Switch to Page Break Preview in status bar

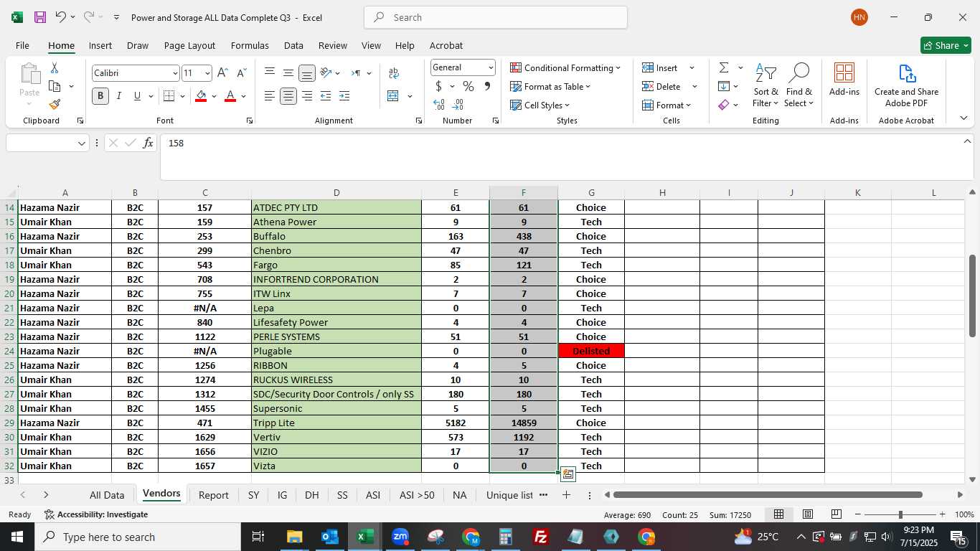click(x=836, y=514)
